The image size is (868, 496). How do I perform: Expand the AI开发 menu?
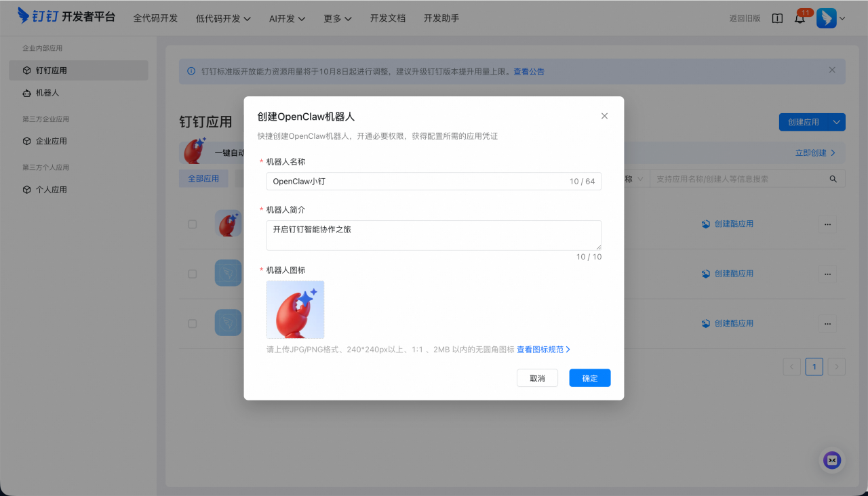[287, 18]
